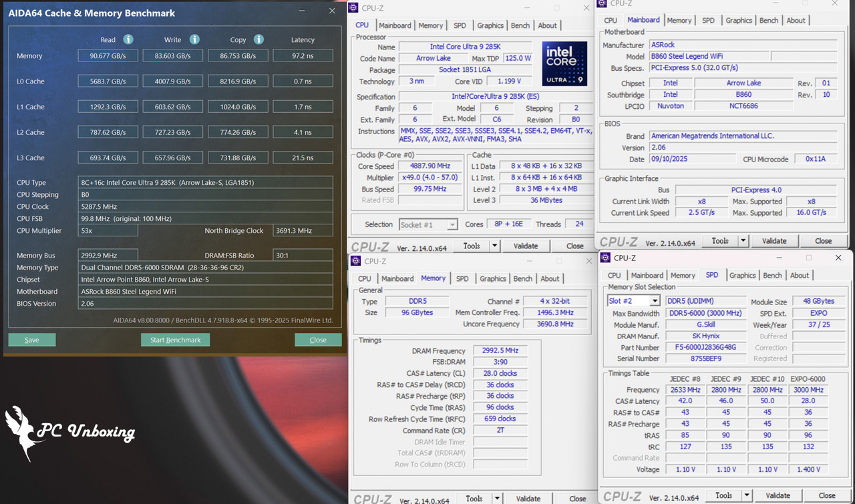Expand the Tools arrow in the CPU-Z SPD window

click(x=747, y=495)
